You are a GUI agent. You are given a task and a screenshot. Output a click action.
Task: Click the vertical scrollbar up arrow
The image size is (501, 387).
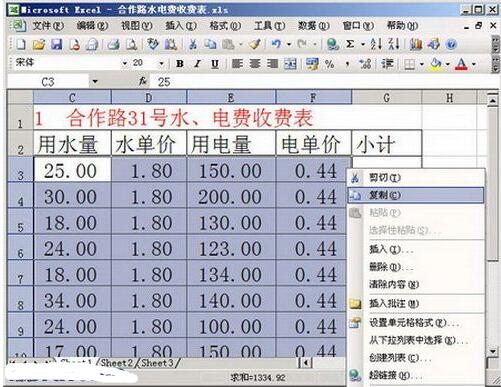click(x=493, y=99)
